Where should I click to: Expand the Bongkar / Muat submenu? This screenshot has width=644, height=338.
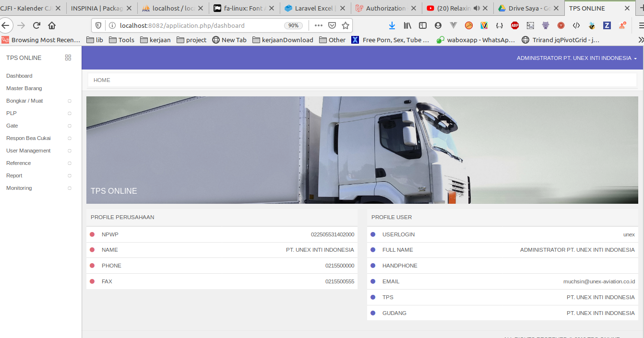tap(69, 101)
